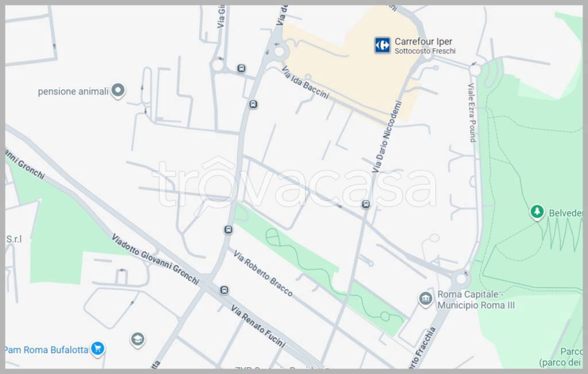
Task: Select the Belvedere park tree icon
Action: [x=537, y=212]
